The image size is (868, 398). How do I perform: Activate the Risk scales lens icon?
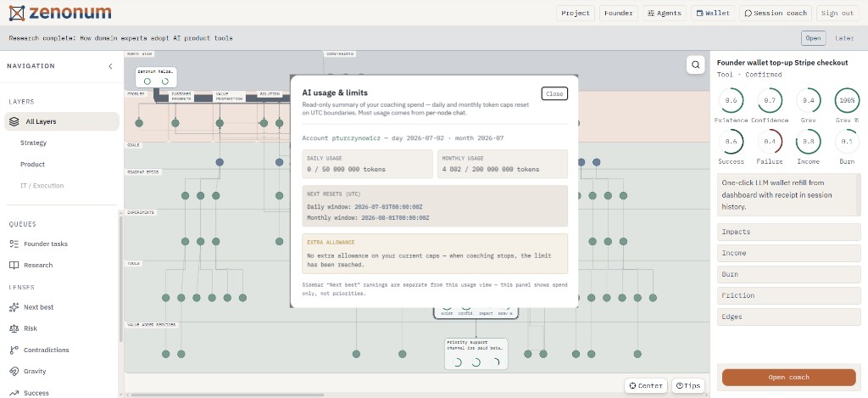(x=14, y=328)
